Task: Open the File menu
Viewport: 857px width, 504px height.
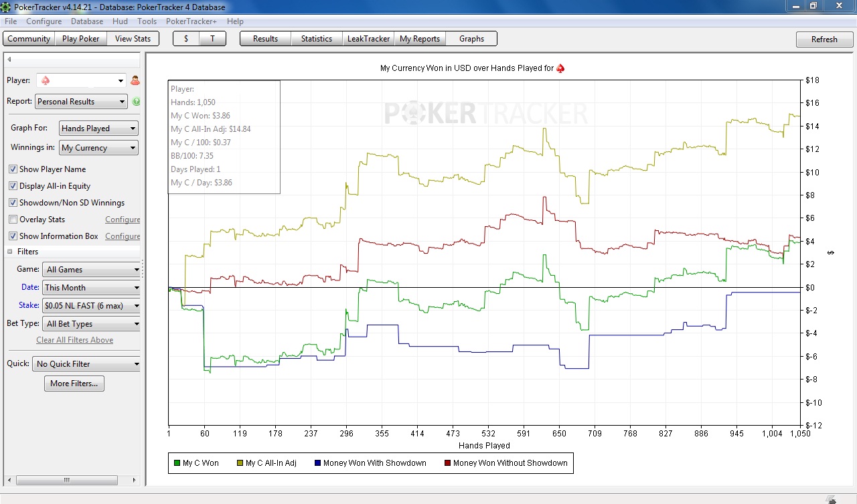Action: pos(11,21)
